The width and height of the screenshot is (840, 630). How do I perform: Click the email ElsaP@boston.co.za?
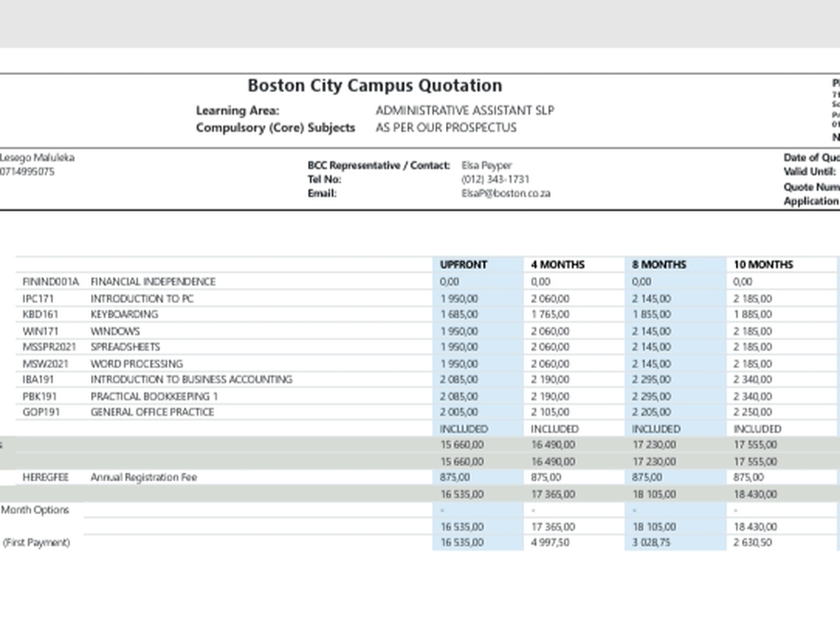506,193
